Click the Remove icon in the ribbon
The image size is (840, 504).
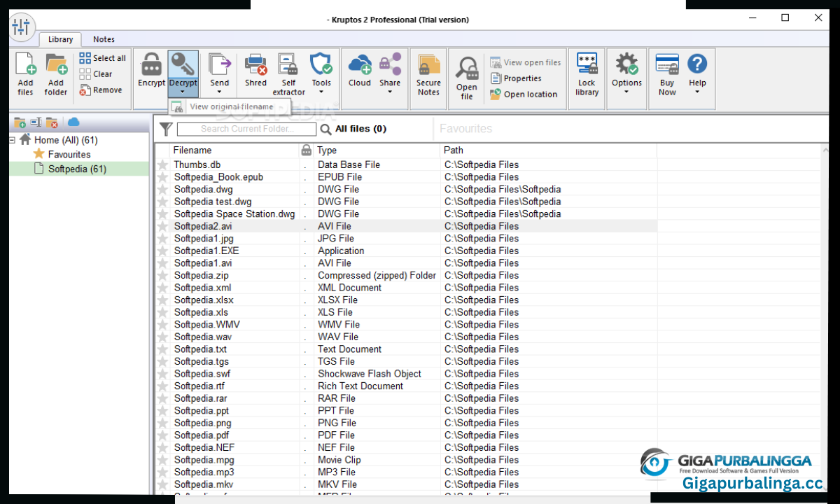pyautogui.click(x=85, y=90)
